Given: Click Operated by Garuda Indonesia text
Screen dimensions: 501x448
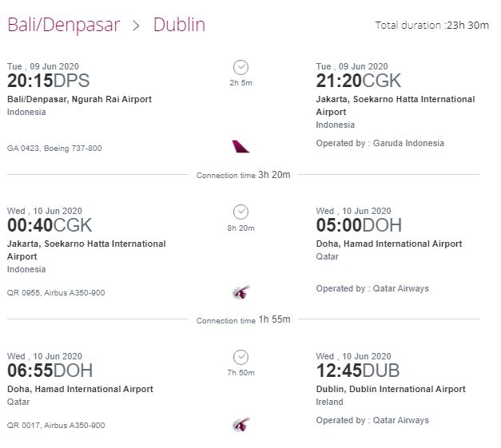Looking at the screenshot, I should tap(380, 143).
